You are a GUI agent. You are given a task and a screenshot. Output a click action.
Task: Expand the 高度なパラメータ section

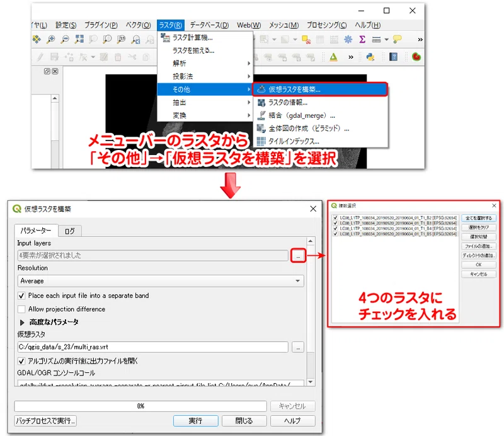pyautogui.click(x=22, y=322)
